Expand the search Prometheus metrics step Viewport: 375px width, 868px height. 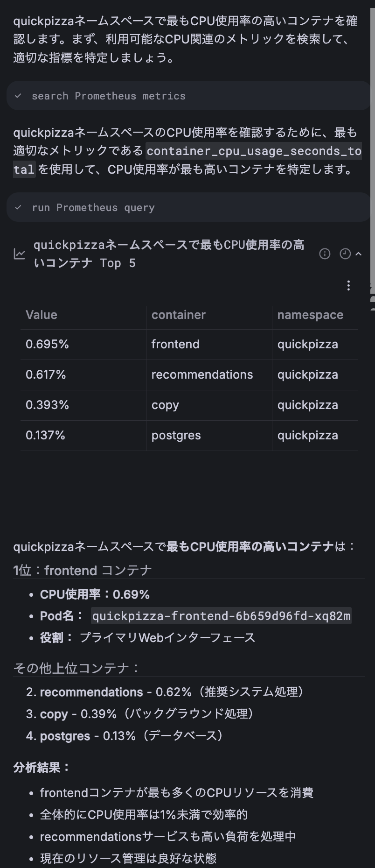(109, 96)
